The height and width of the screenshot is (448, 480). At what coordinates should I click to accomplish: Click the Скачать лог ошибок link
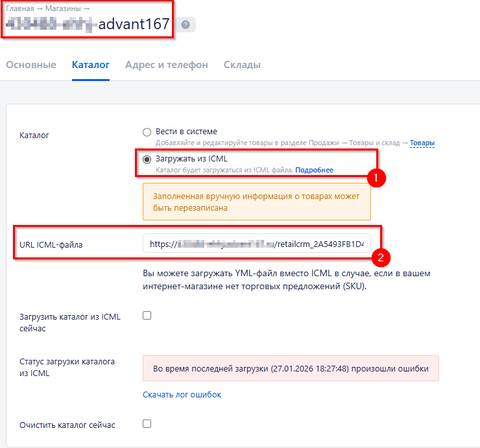pyautogui.click(x=182, y=394)
